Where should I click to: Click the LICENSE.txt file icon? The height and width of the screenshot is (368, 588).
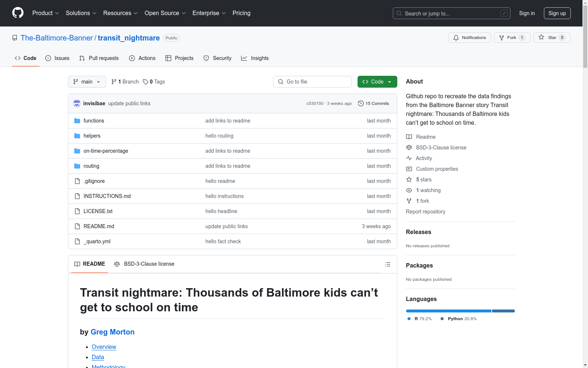pyautogui.click(x=77, y=211)
